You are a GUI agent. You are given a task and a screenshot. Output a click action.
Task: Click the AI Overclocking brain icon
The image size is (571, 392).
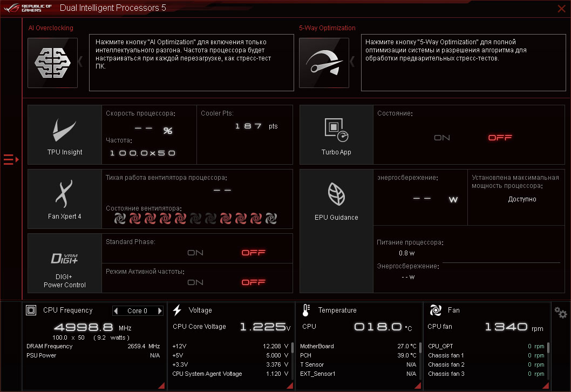pos(53,63)
